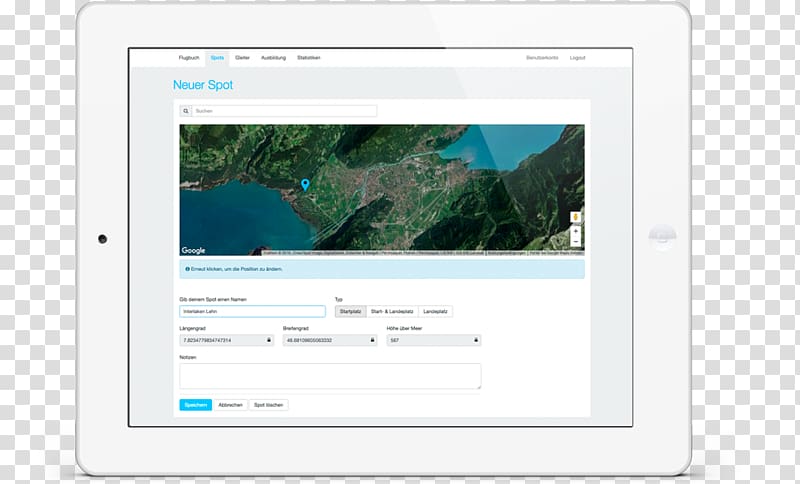This screenshot has height=484, width=800.
Task: Select Start- & Landeplatz type
Action: click(x=392, y=311)
